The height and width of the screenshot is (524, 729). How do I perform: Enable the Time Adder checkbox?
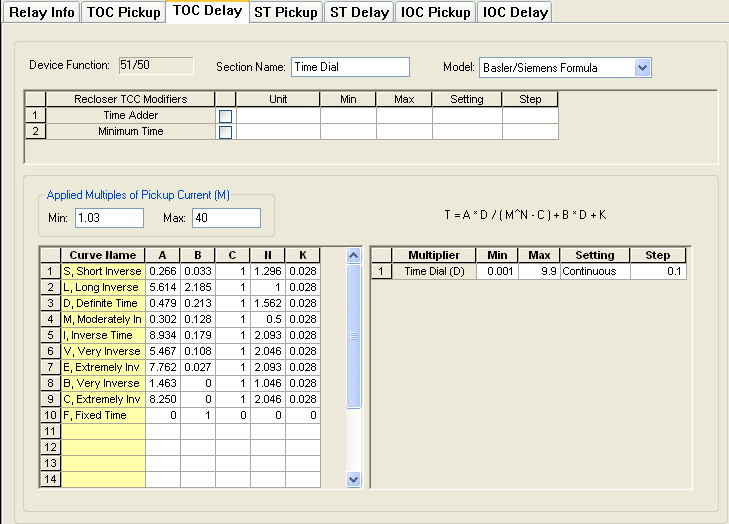[225, 116]
